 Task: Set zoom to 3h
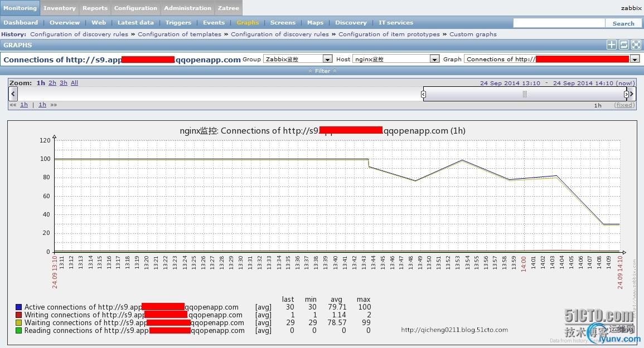[x=63, y=83]
